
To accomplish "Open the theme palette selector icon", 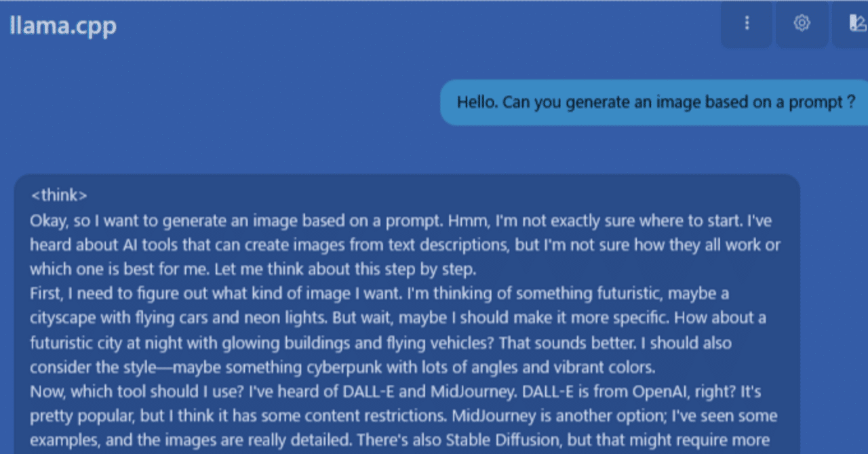I will click(x=856, y=23).
